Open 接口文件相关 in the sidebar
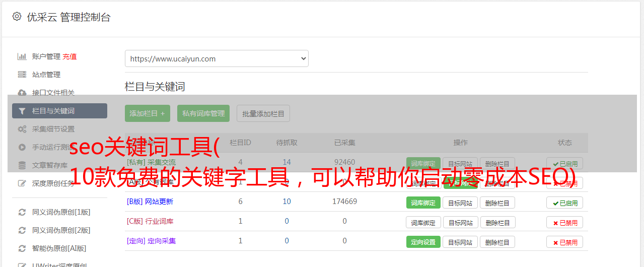The image size is (644, 267). pos(53,93)
